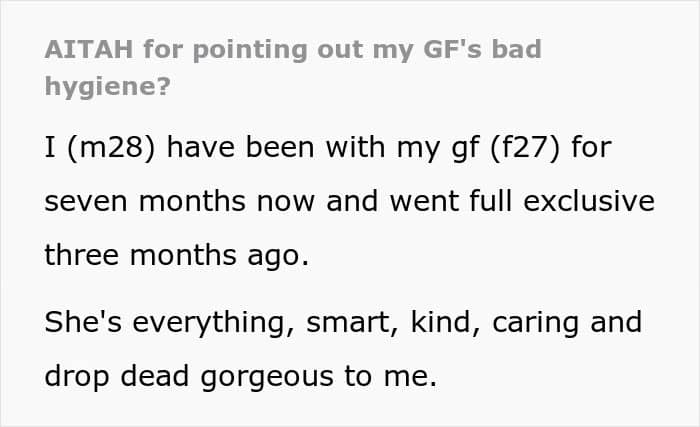Screen dimensions: 700x427
Task: Click the word "everything," in second paragraph
Action: click(214, 323)
